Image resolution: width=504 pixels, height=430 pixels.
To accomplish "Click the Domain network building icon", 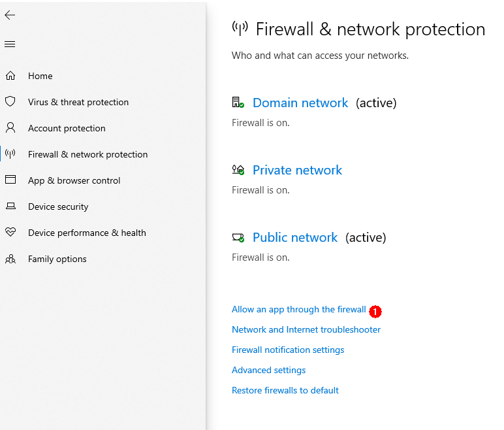I will point(238,103).
